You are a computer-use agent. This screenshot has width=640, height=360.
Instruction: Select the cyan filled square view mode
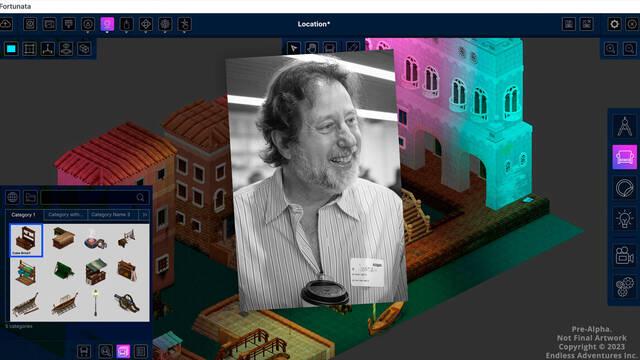[x=11, y=49]
